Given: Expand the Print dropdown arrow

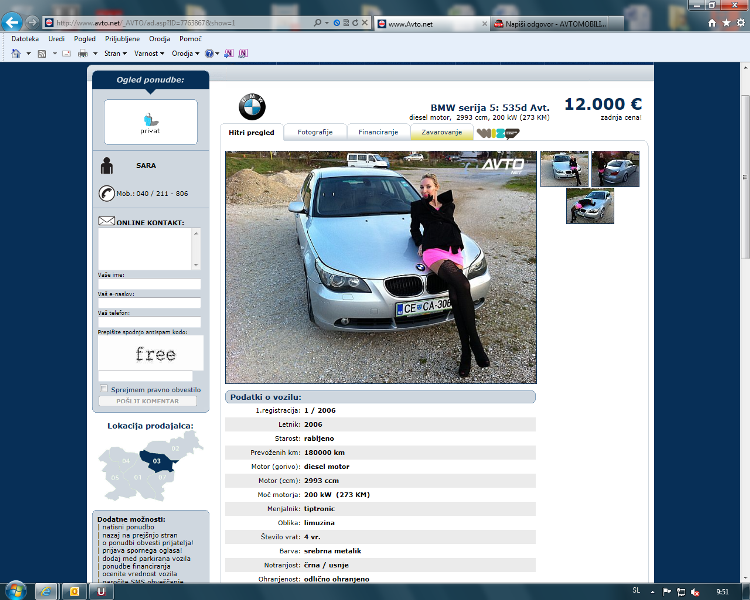Looking at the screenshot, I should pos(95,53).
